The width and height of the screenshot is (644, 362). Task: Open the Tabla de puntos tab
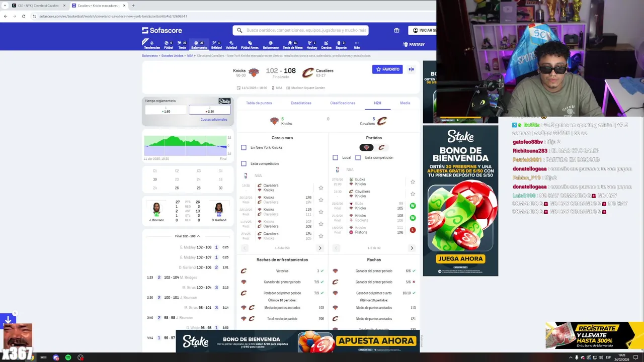(259, 103)
